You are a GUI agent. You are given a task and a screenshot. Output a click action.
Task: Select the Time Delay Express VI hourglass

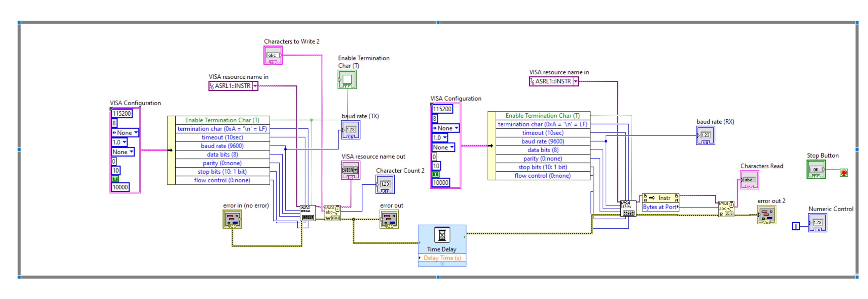[442, 235]
